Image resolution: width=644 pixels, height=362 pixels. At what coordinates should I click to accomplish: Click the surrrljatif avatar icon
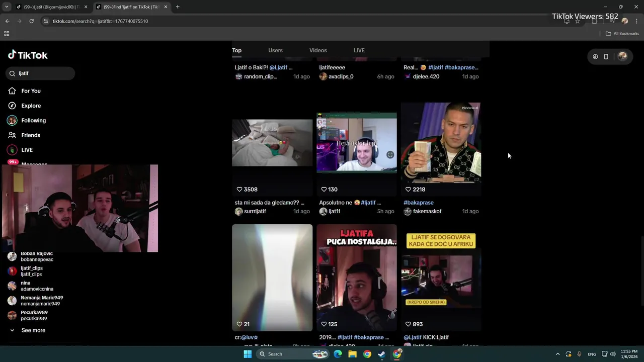(x=238, y=211)
